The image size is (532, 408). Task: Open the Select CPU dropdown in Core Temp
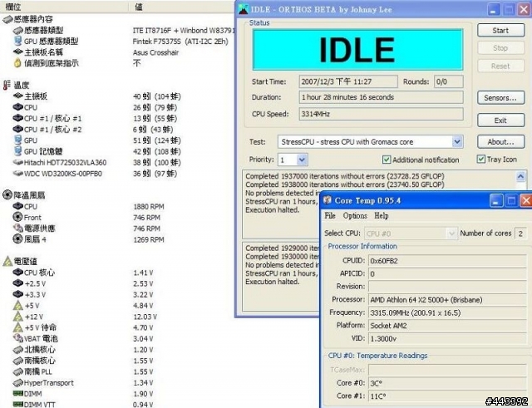(451, 233)
